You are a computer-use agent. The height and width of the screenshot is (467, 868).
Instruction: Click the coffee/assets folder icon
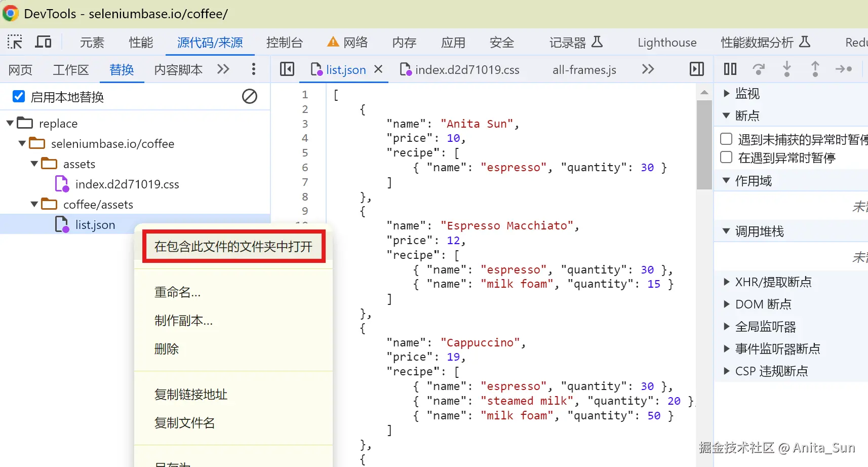(49, 204)
